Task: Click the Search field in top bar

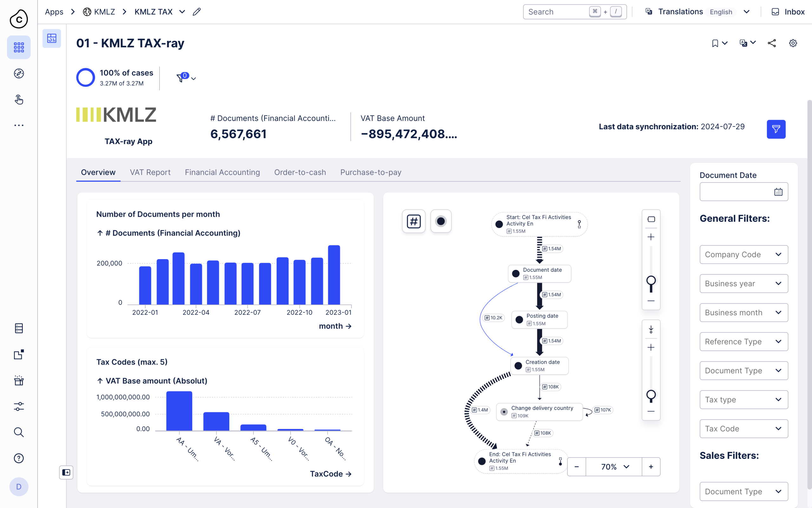Action: (x=575, y=12)
